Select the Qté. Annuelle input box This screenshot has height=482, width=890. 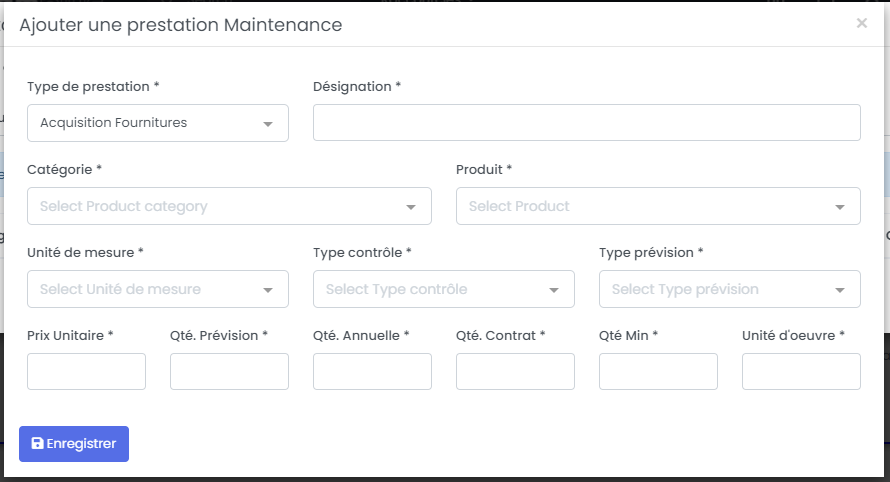[x=372, y=371]
